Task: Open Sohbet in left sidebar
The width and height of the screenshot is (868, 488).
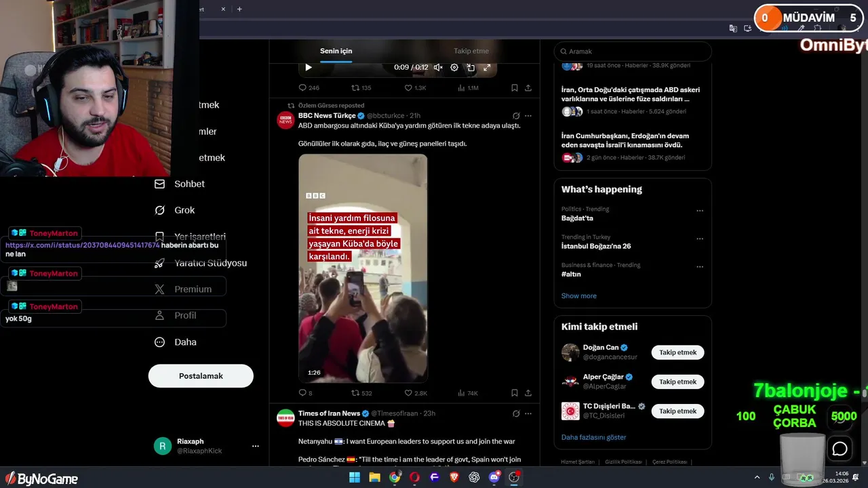Action: coord(180,184)
